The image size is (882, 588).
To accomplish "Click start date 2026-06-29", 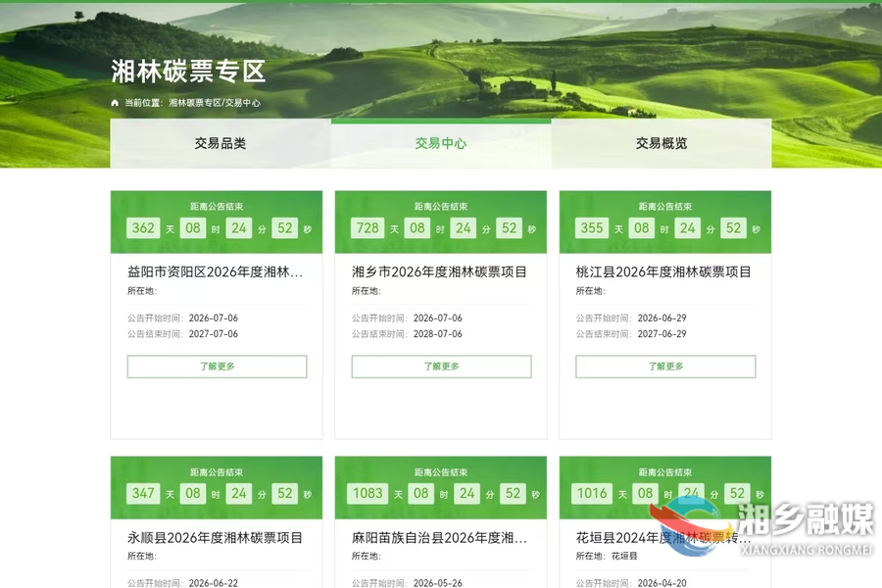I will tap(661, 318).
